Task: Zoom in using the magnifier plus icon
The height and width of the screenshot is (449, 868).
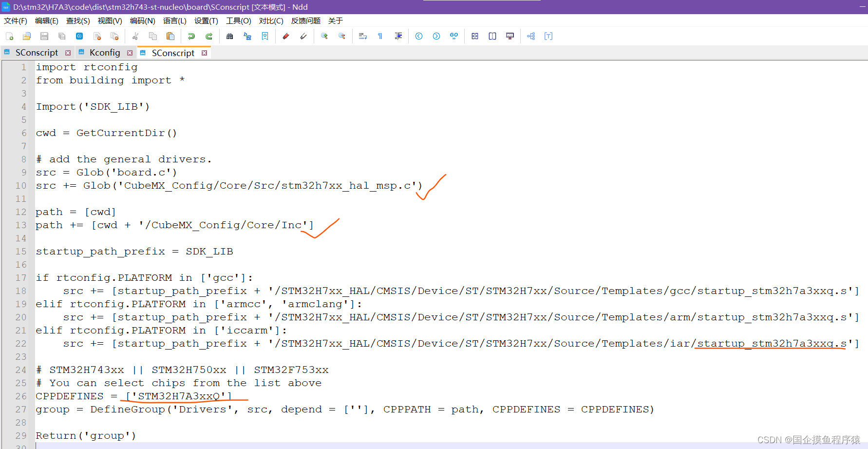Action: [324, 36]
